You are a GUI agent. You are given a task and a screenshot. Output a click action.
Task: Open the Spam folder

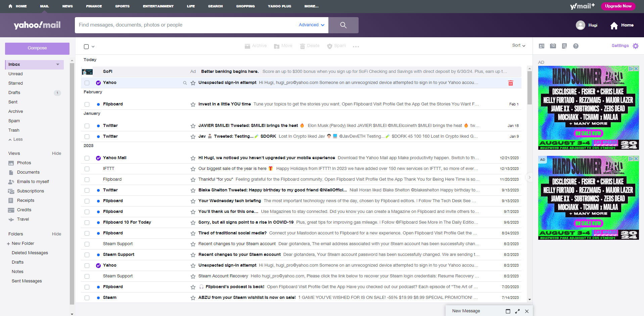tap(14, 121)
